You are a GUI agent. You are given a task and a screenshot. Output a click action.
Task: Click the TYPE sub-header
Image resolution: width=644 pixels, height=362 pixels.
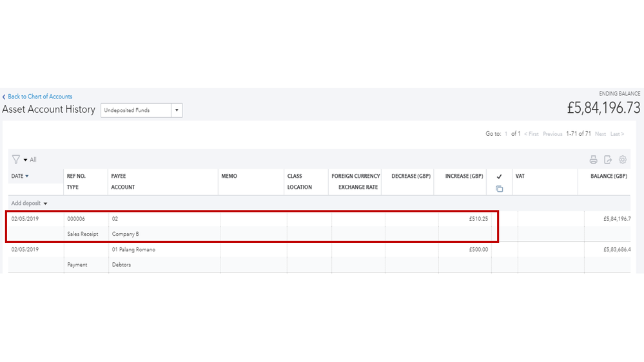coord(73,187)
